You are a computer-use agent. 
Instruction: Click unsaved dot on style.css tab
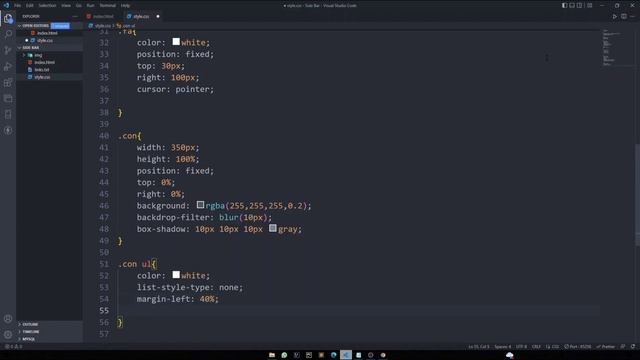[x=158, y=16]
